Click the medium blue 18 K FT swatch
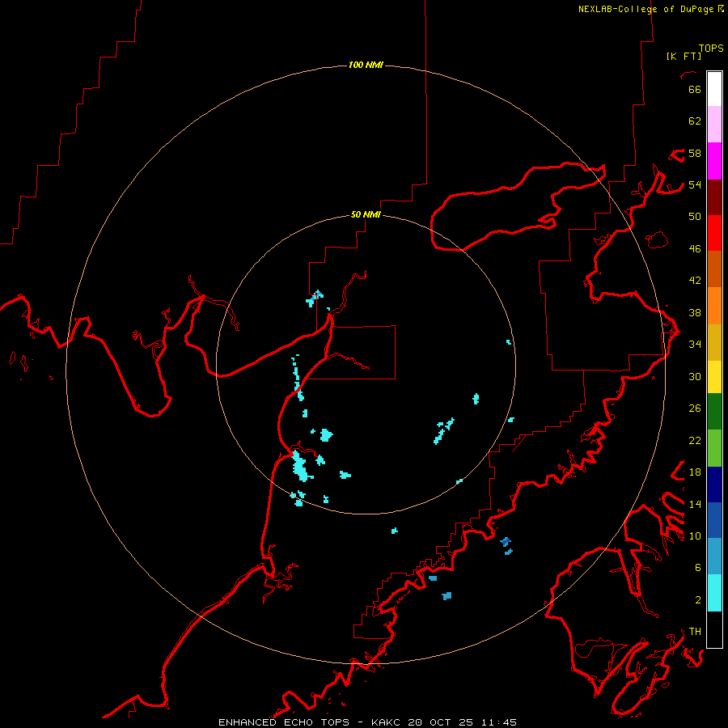Screen dimensions: 728x728 [714, 520]
